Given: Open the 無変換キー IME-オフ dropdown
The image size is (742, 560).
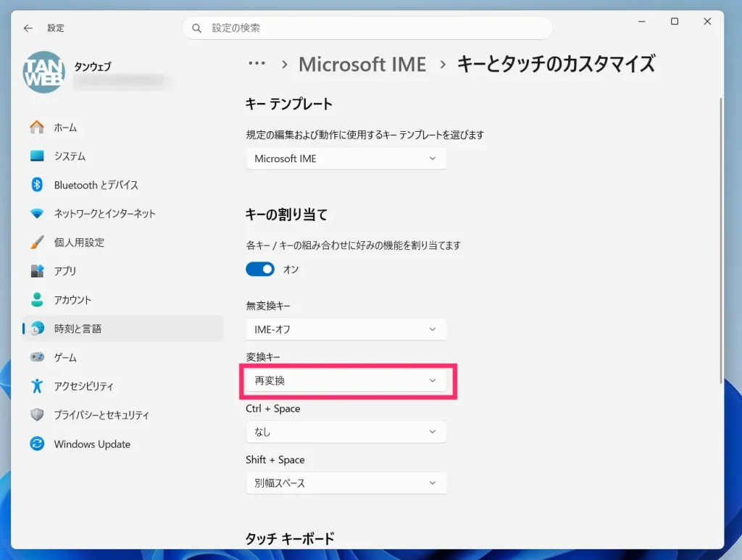Looking at the screenshot, I should [x=346, y=329].
